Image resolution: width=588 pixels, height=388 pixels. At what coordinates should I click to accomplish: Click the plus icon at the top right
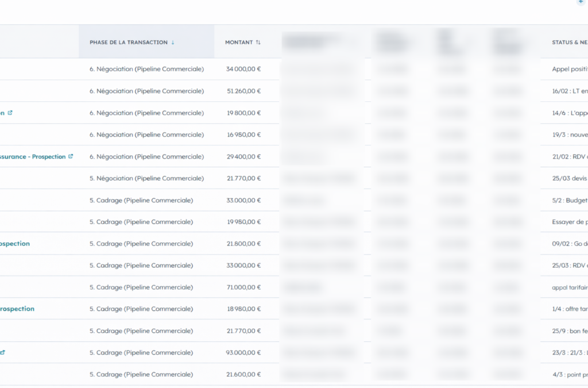580,2
